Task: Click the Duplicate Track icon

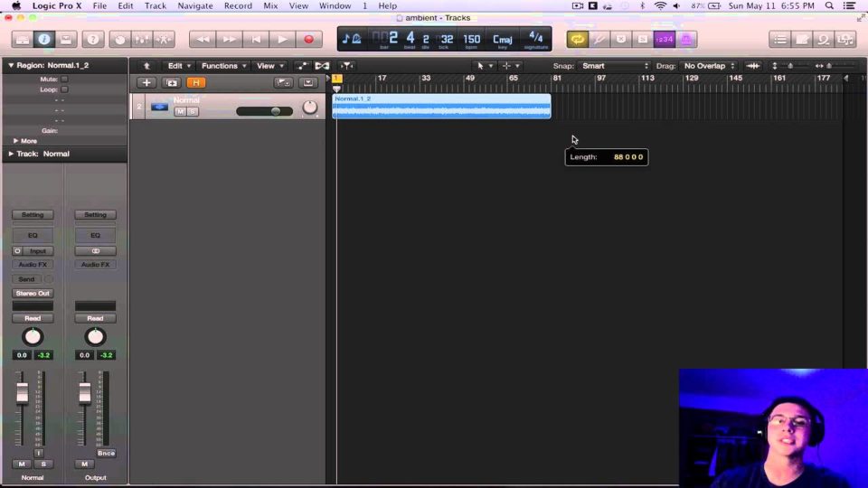Action: (172, 83)
